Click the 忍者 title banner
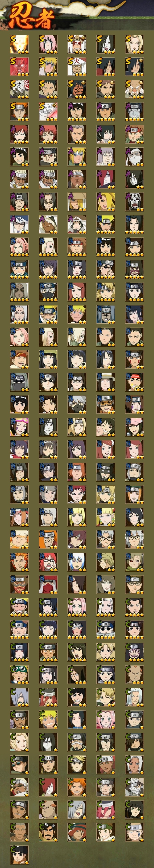The height and width of the screenshot is (868, 154). click(x=30, y=16)
